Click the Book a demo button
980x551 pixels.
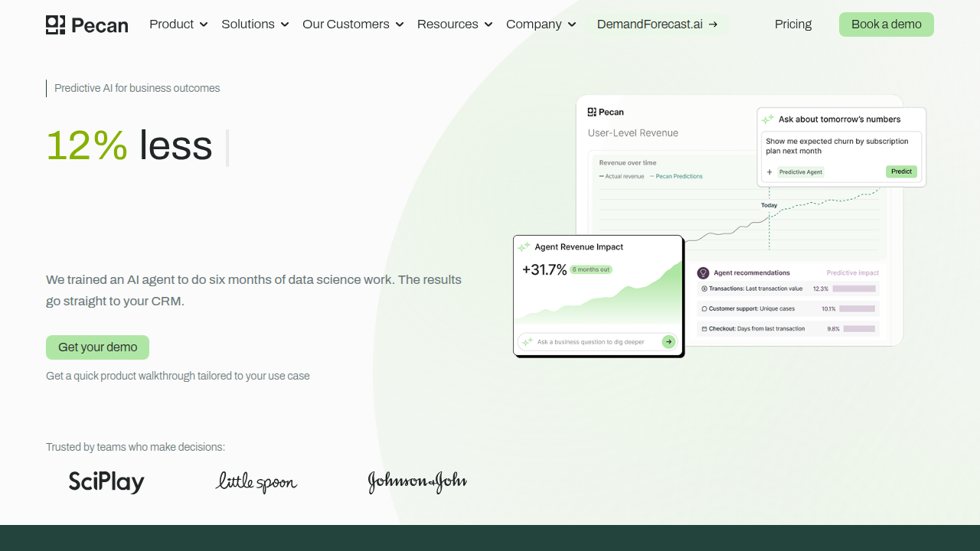(887, 24)
